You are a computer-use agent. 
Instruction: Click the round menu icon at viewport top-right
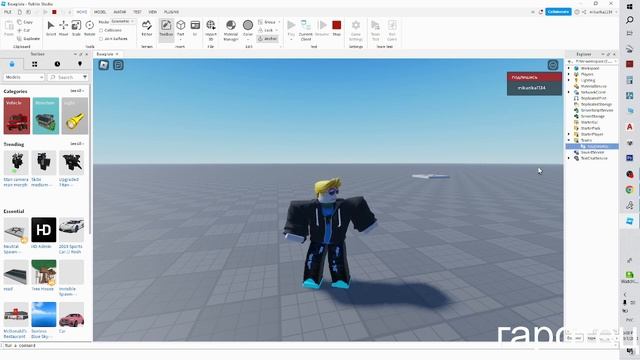(553, 65)
